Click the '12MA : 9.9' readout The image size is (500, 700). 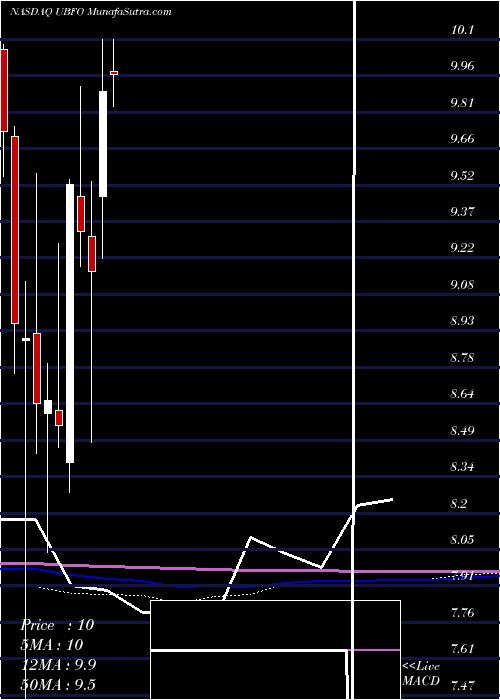(x=58, y=665)
